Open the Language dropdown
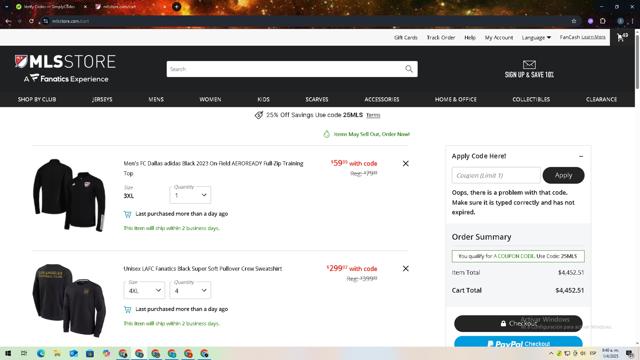640x360 pixels. click(x=536, y=38)
